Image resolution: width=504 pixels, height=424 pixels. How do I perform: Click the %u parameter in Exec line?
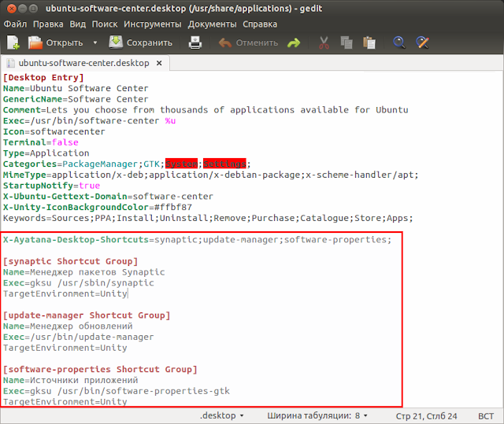click(170, 120)
